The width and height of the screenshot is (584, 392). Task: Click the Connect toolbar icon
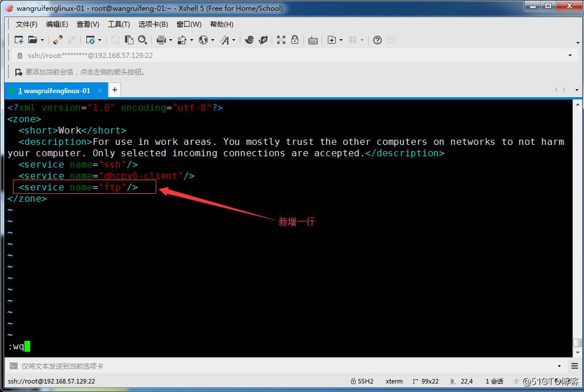[58, 40]
